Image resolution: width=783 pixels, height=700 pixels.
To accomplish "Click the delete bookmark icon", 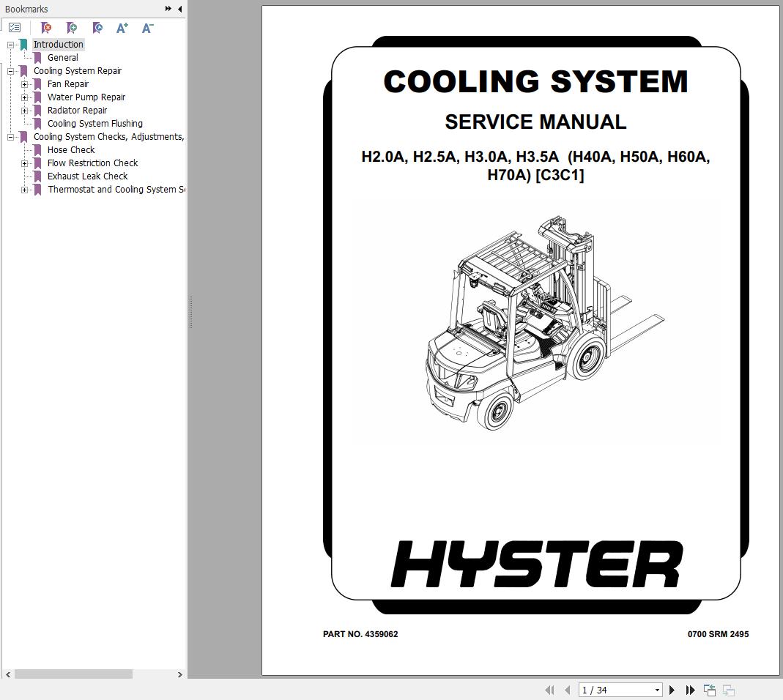I will (x=46, y=28).
